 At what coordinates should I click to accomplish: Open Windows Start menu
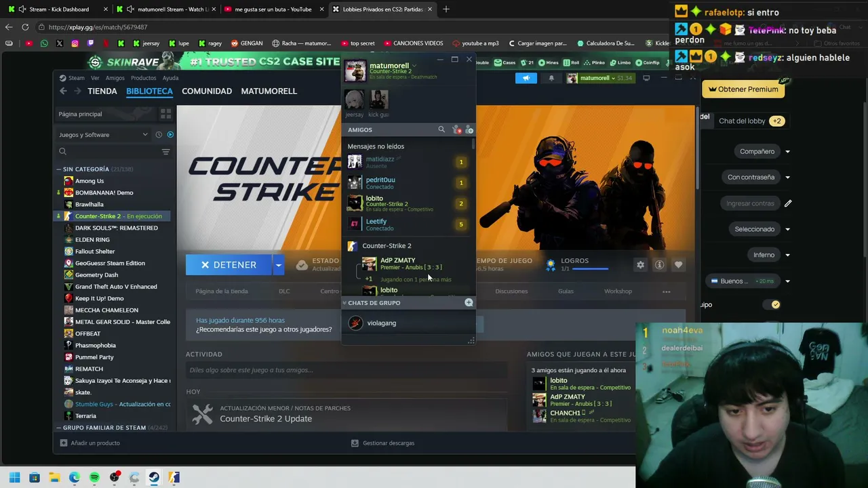pyautogui.click(x=14, y=478)
